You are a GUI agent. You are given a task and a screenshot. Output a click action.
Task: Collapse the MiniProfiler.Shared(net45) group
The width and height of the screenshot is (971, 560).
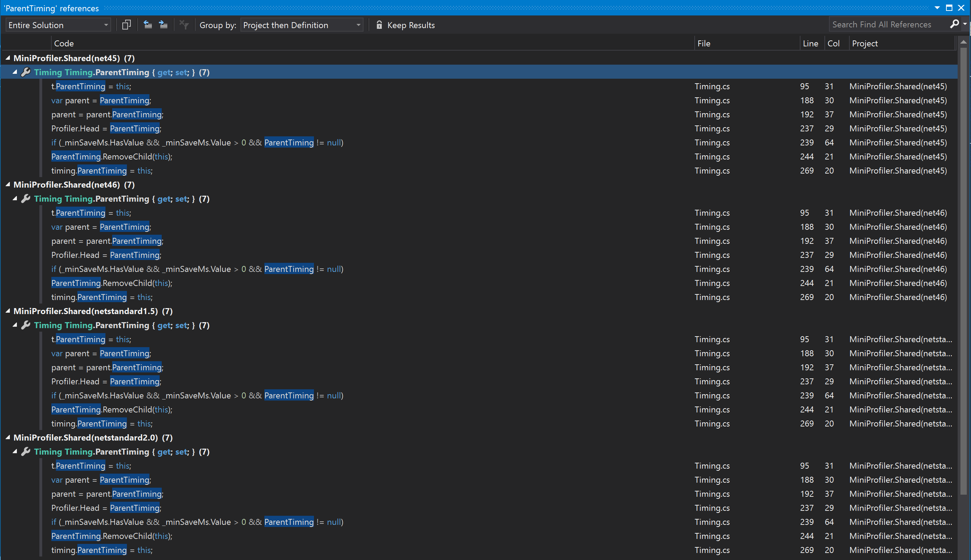point(8,58)
